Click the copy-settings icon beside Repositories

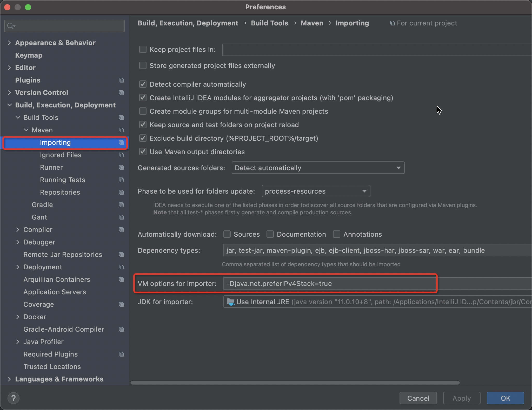pyautogui.click(x=121, y=192)
